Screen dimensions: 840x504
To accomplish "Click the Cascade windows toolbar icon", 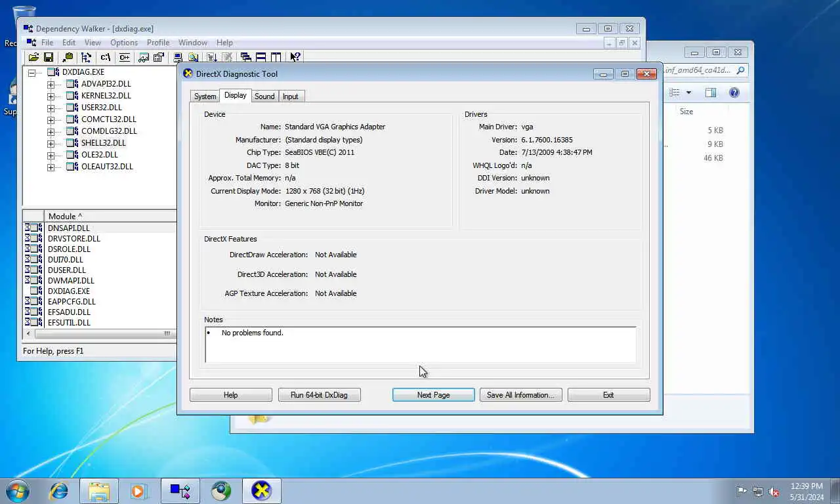I will (x=245, y=58).
